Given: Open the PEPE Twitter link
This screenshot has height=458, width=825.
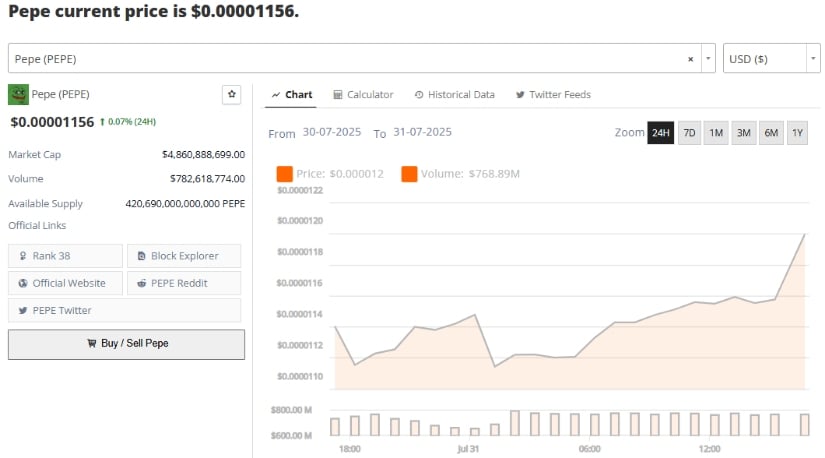Looking at the screenshot, I should click(125, 311).
